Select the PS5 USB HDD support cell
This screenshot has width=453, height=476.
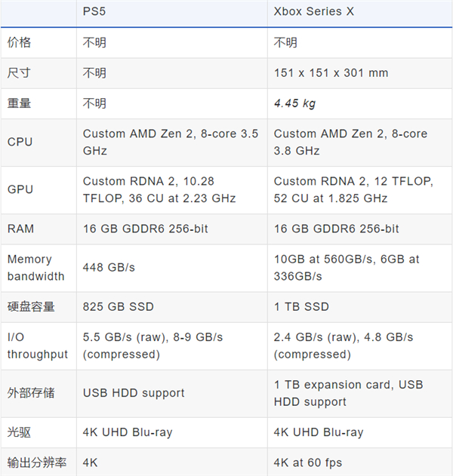134,393
